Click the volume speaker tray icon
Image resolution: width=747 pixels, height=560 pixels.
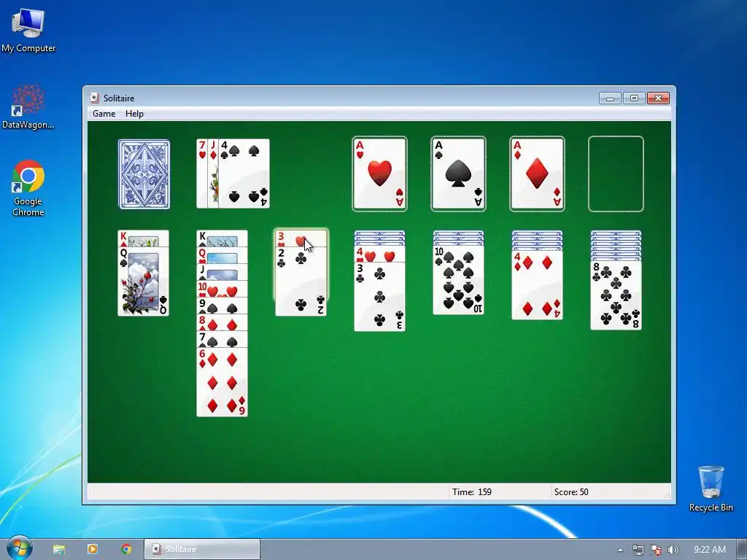(x=673, y=550)
